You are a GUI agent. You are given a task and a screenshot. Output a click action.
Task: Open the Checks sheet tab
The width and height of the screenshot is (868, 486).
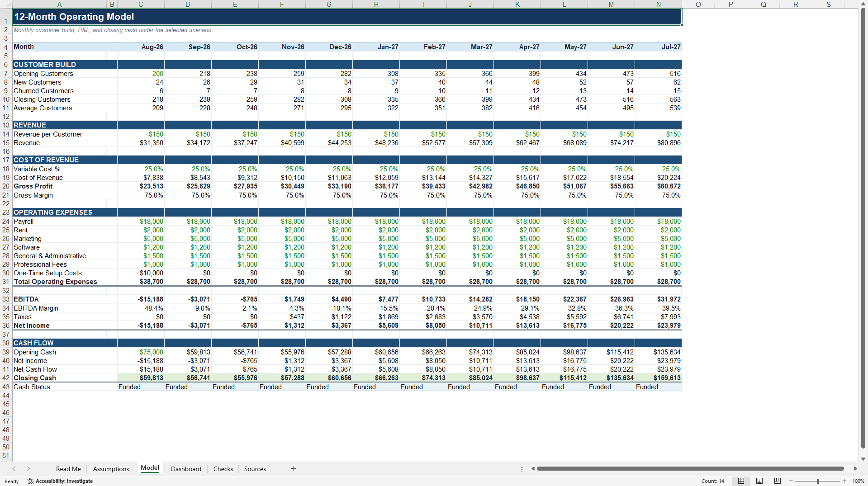tap(223, 469)
